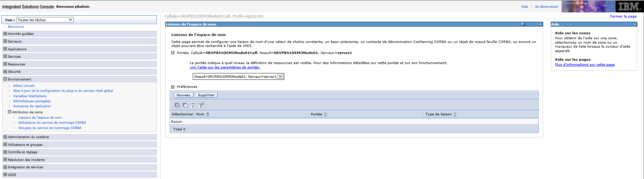
Task: Open 'Plus d'informations sur cette page' link
Action: (585, 65)
